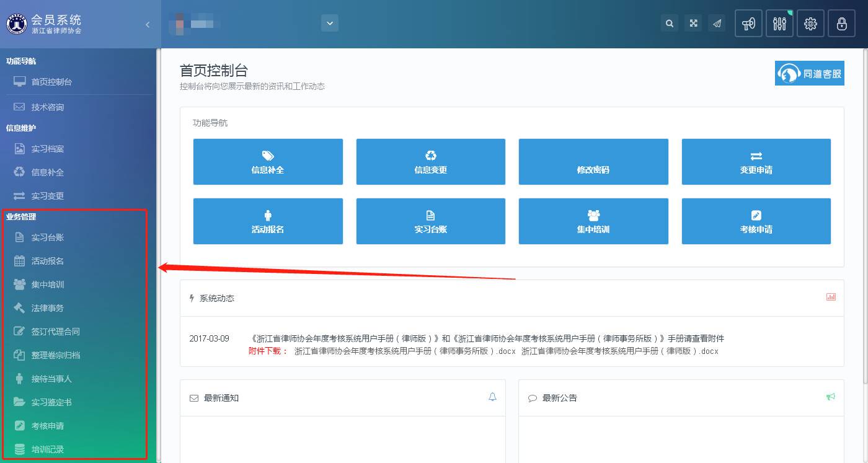This screenshot has width=868, height=463.
Task: Open the megaphone announcements icon
Action: (748, 24)
